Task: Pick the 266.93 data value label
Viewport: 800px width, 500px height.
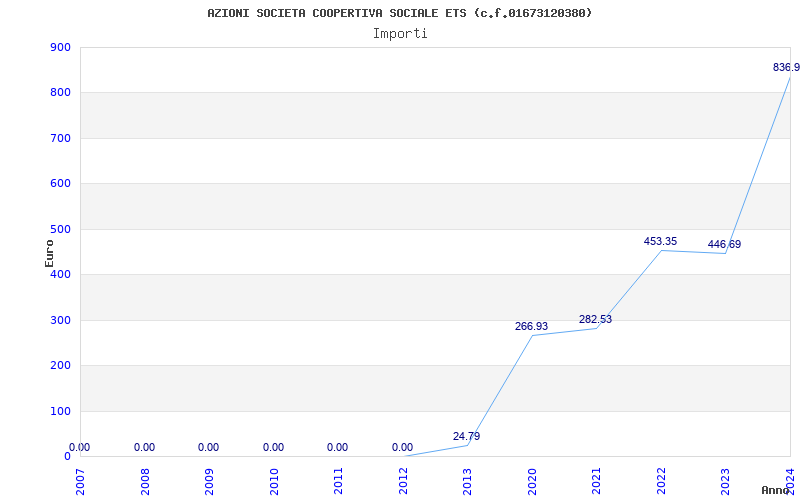Action: click(x=531, y=326)
